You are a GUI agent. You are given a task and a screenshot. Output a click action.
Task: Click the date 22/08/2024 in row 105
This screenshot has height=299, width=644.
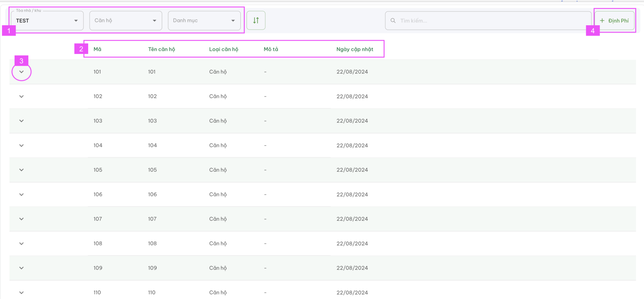click(x=352, y=170)
